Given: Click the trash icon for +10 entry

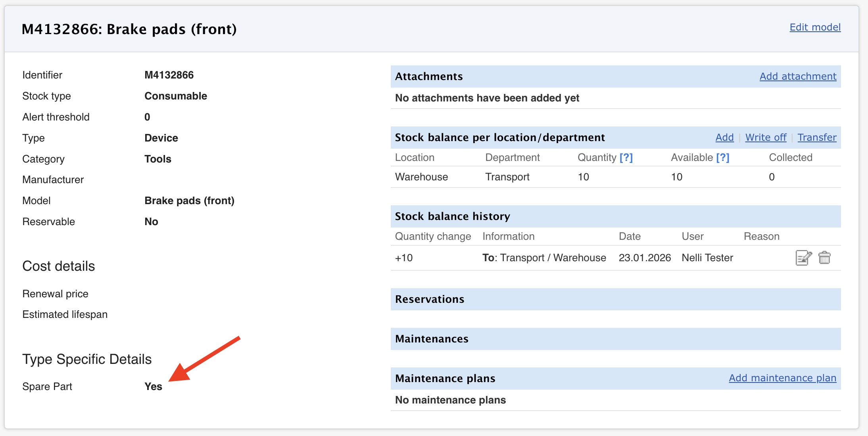Looking at the screenshot, I should click(824, 258).
